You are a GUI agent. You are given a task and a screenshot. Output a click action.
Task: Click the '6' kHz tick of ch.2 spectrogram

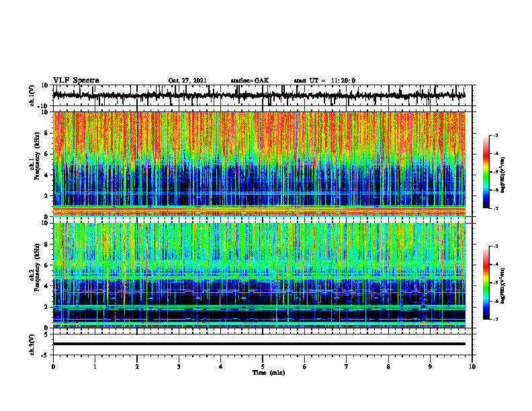47,265
